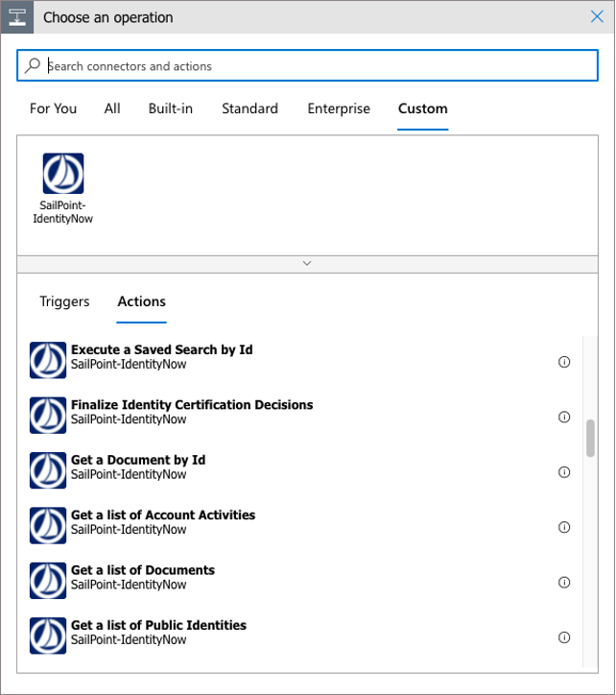This screenshot has height=695, width=616.
Task: Collapse the connectors panel with the chevron
Action: [307, 264]
